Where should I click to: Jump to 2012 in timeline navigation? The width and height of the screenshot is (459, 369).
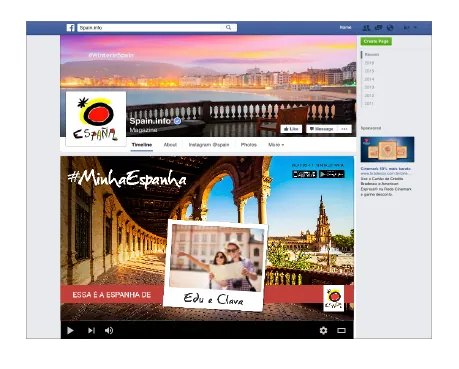click(369, 96)
